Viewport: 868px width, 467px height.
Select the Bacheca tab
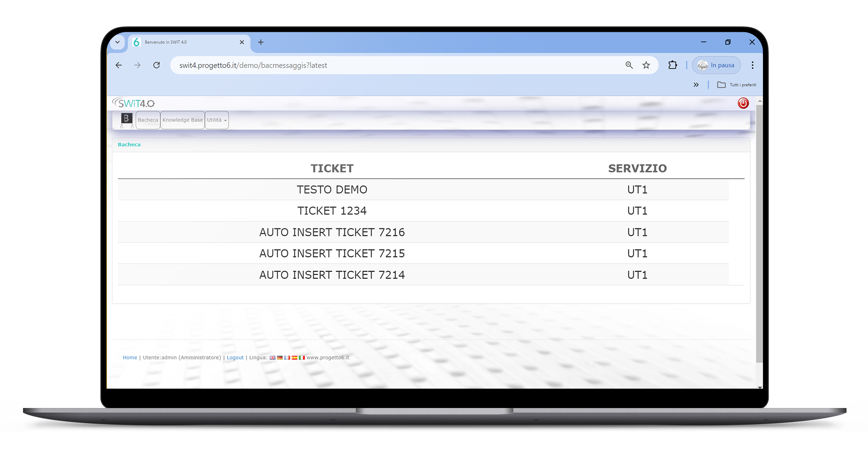click(x=147, y=120)
